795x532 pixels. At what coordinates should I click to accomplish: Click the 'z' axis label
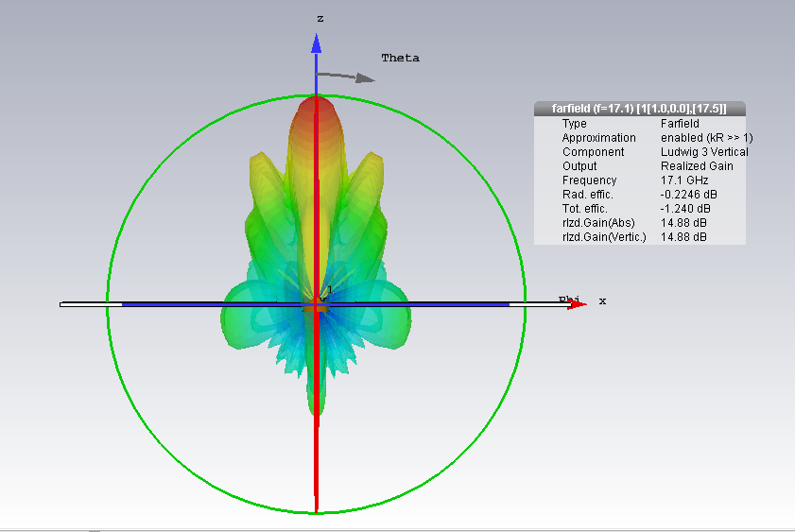tap(320, 19)
